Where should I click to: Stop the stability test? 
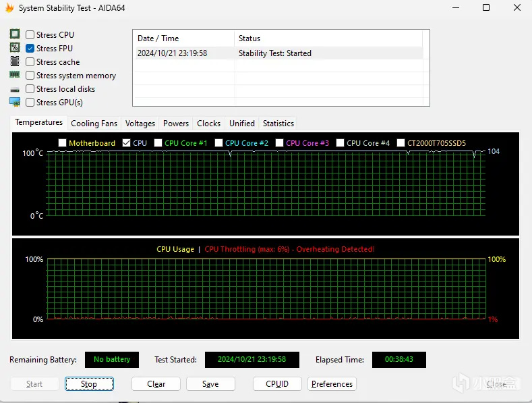pos(89,384)
